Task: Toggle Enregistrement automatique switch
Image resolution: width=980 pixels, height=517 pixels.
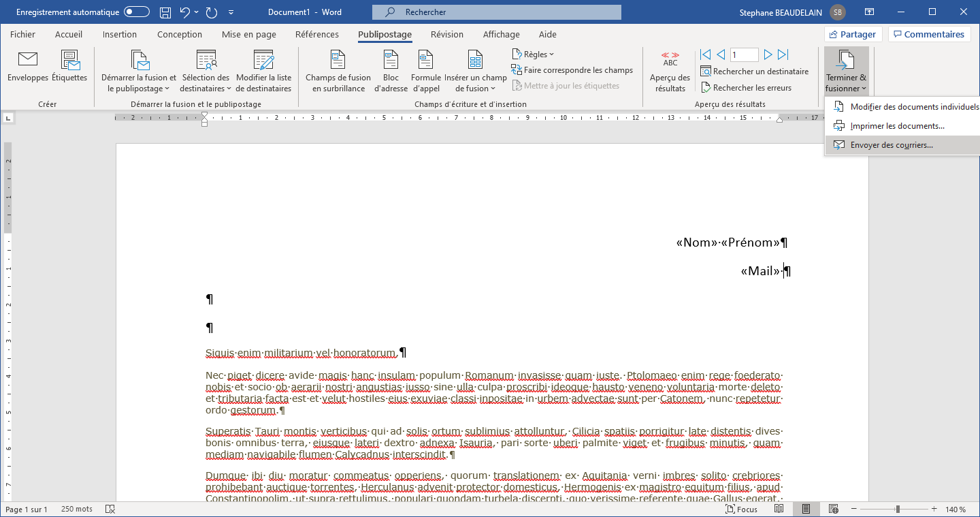Action: coord(137,12)
